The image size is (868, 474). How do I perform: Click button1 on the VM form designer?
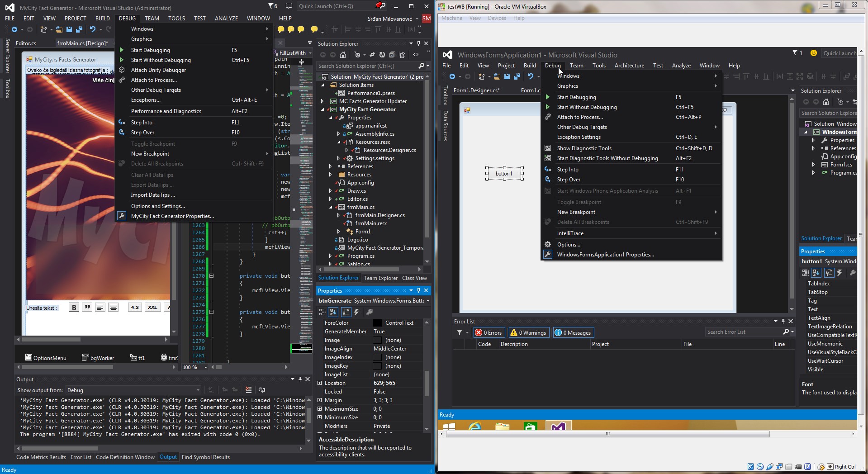point(504,174)
